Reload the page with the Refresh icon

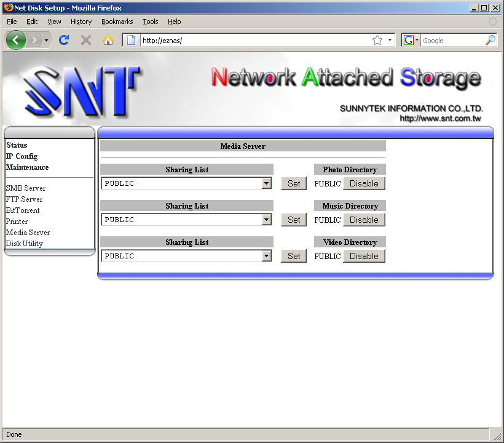coord(64,40)
